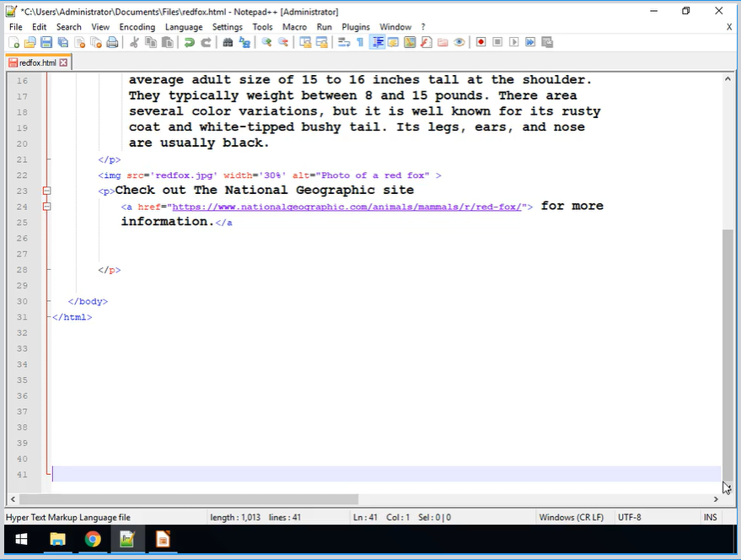Open the Language menu
The image size is (741, 560).
pos(184,27)
